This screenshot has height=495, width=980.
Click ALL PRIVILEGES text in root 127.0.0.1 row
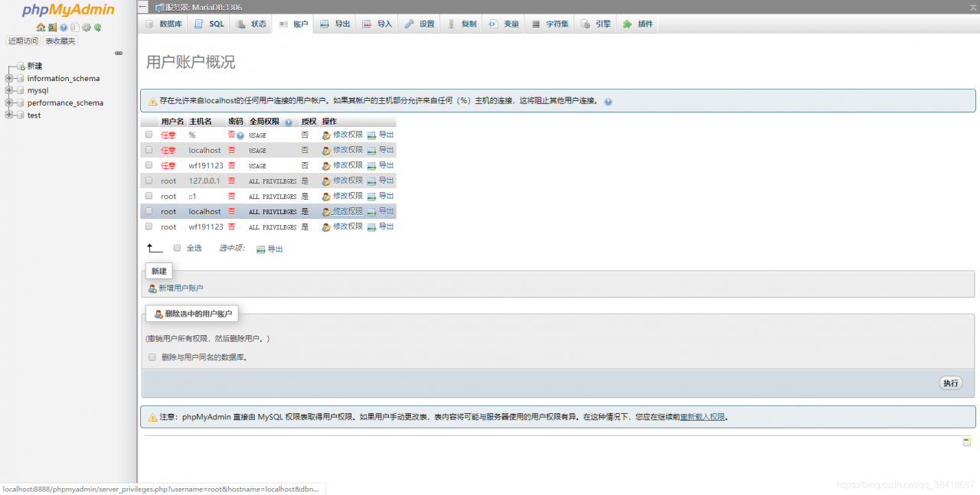click(273, 181)
